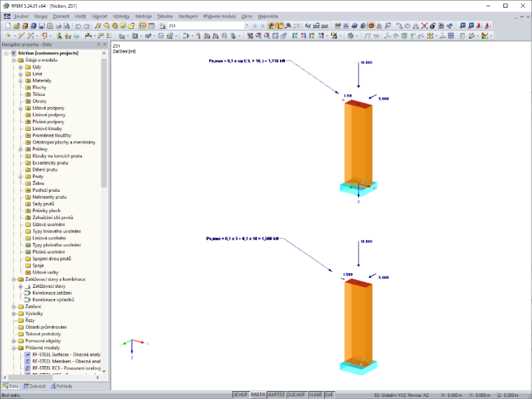Screen dimensions: 532x399
Task: Open the Nástroje menu
Action: coord(143,16)
